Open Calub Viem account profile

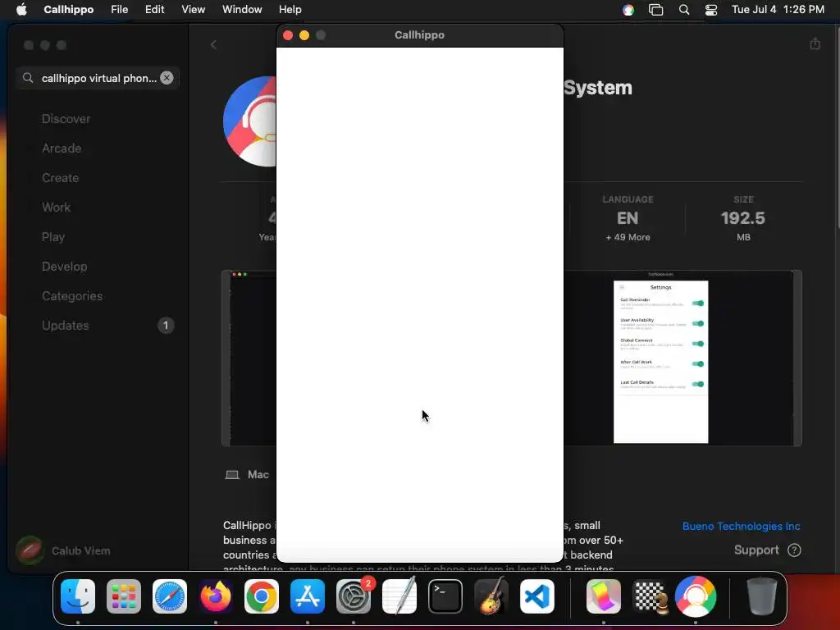pos(63,550)
